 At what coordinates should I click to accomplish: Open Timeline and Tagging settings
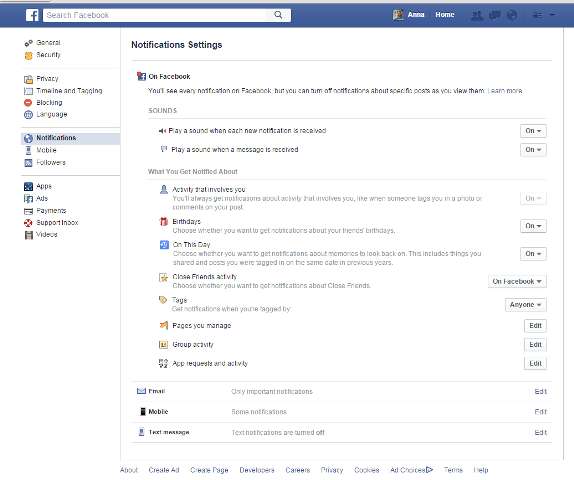click(69, 91)
